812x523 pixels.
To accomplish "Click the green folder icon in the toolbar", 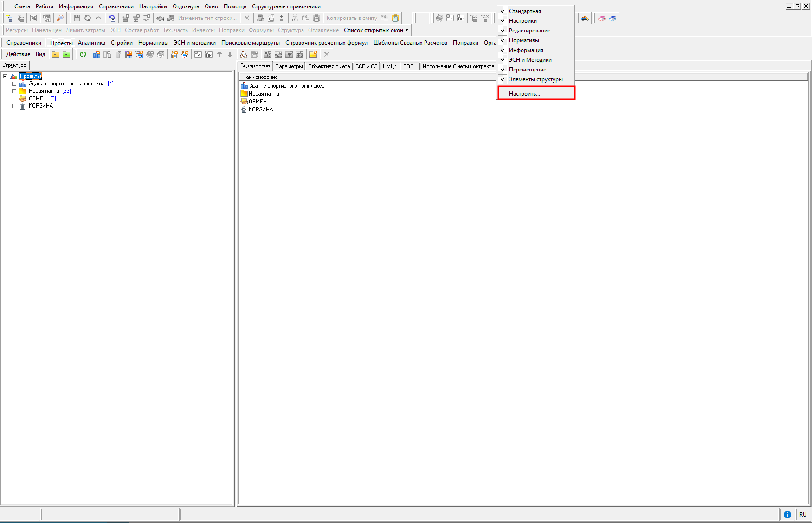I will click(x=66, y=54).
